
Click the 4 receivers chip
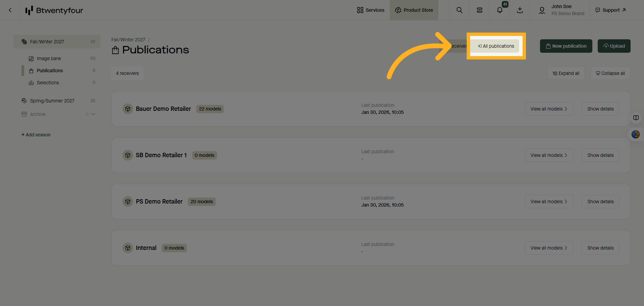127,73
